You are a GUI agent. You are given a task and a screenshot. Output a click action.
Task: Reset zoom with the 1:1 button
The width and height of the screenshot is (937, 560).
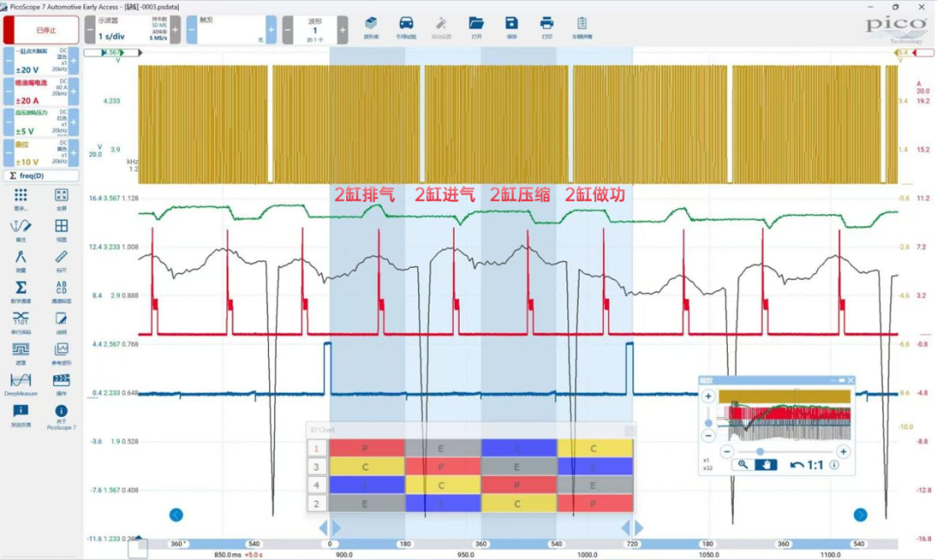click(807, 465)
